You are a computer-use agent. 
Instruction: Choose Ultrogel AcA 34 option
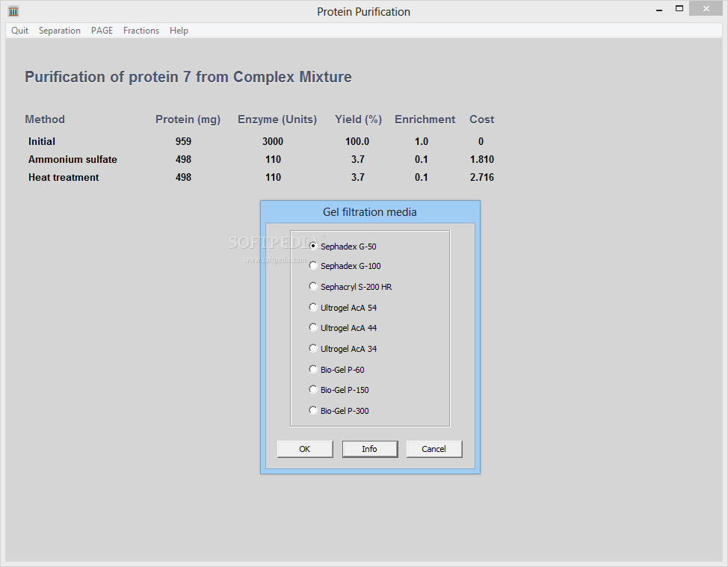(343, 349)
